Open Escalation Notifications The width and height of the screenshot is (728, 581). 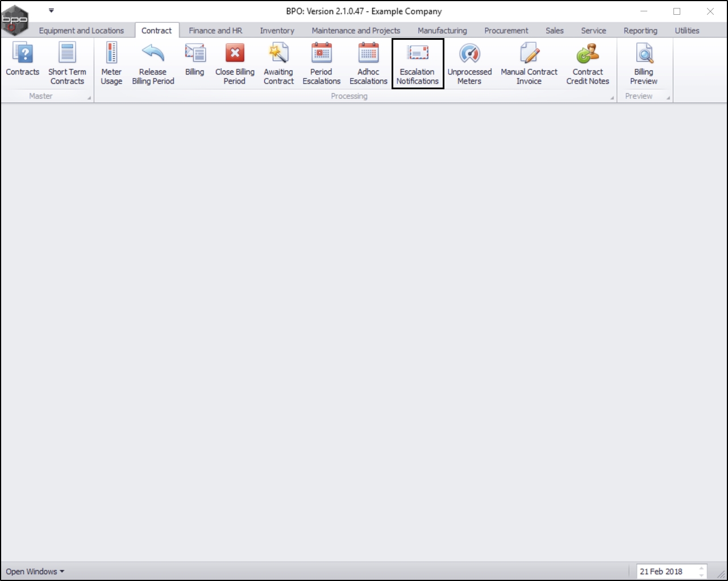click(x=417, y=64)
